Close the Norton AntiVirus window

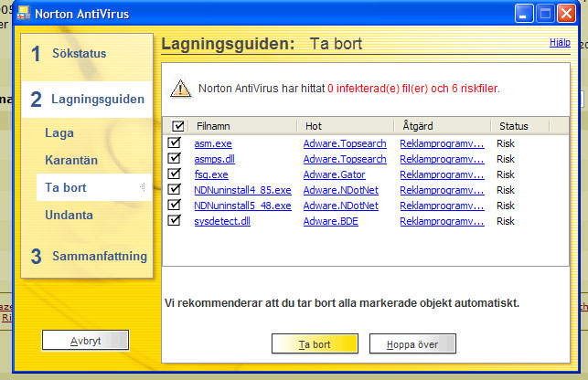(566, 14)
